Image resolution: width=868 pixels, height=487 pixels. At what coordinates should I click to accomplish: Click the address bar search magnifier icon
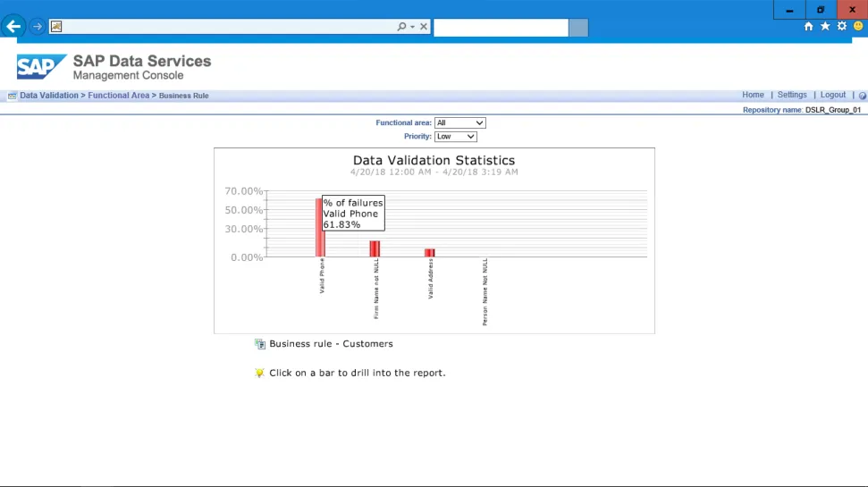pyautogui.click(x=401, y=27)
